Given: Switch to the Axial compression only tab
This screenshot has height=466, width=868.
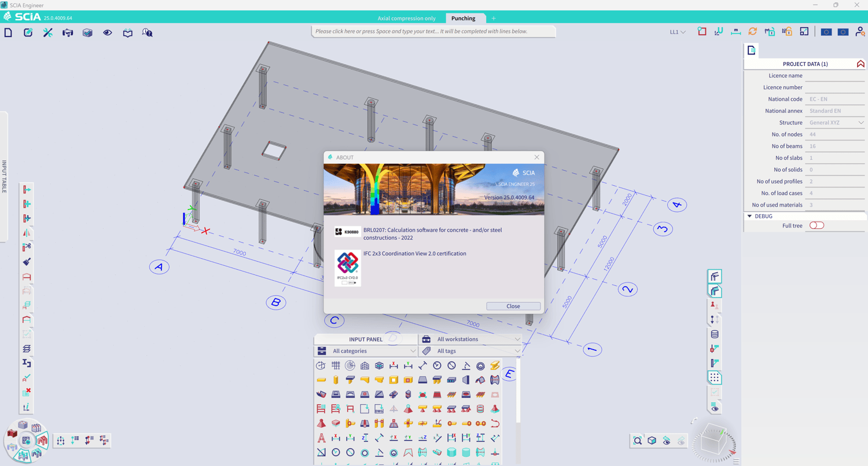Looking at the screenshot, I should 406,18.
